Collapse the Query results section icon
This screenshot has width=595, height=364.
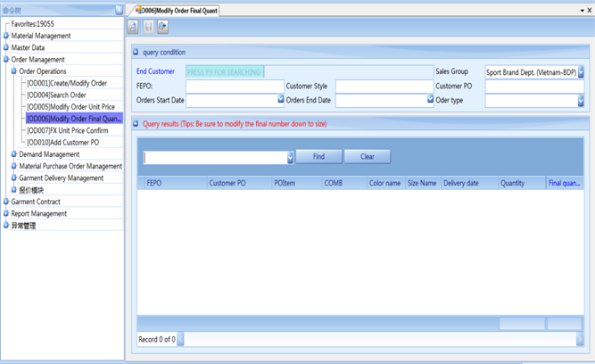(136, 124)
